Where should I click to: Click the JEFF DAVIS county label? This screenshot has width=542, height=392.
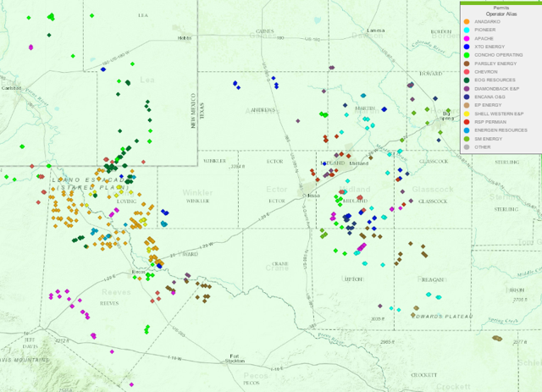(x=30, y=343)
